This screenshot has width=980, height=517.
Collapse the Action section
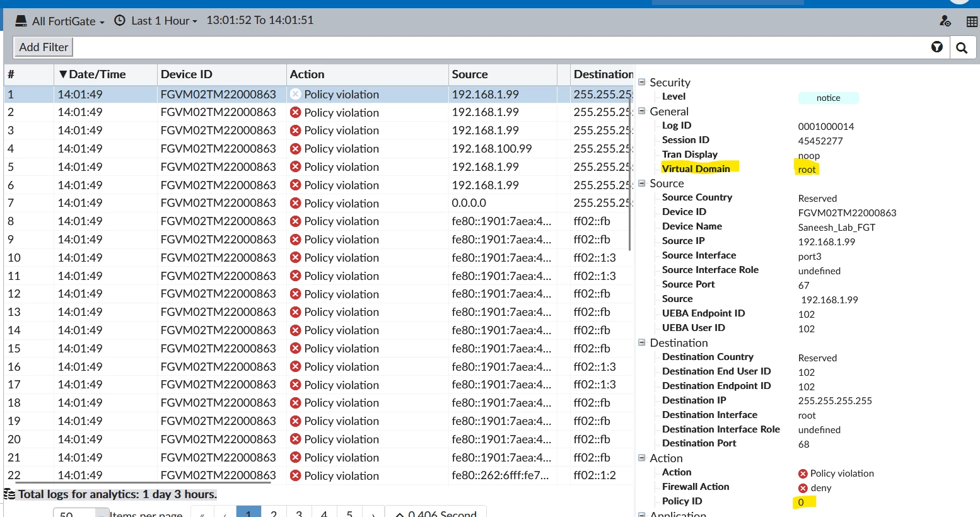coord(642,458)
